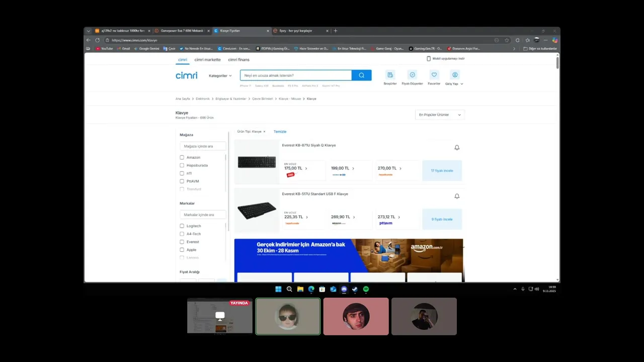Bookmark page with the star icon
This screenshot has height=362, width=644.
507,40
